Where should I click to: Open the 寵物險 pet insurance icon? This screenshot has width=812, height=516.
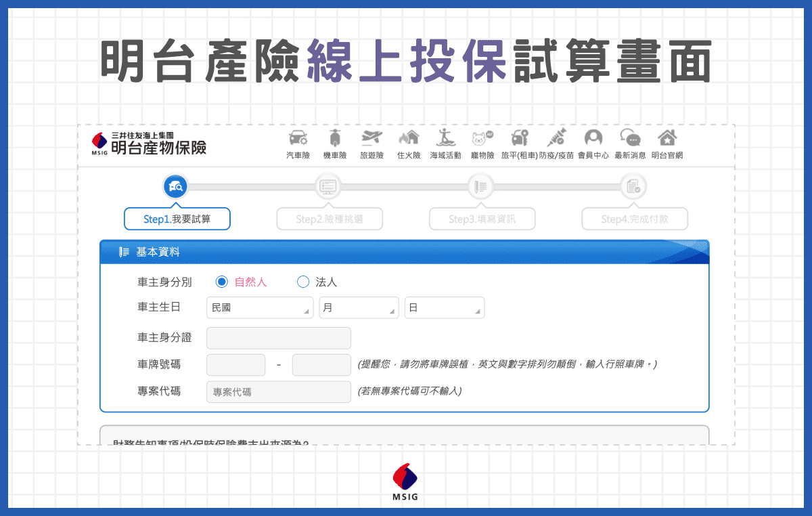click(x=482, y=139)
